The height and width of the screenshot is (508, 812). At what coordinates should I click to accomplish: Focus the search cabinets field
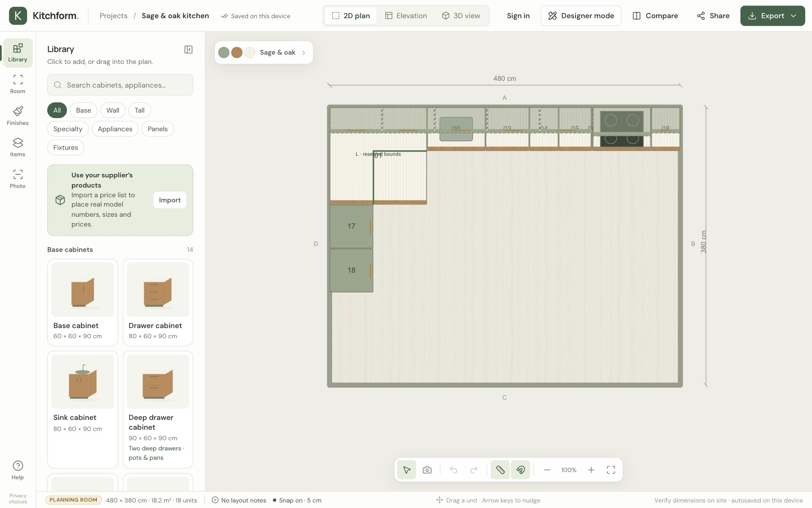point(120,85)
